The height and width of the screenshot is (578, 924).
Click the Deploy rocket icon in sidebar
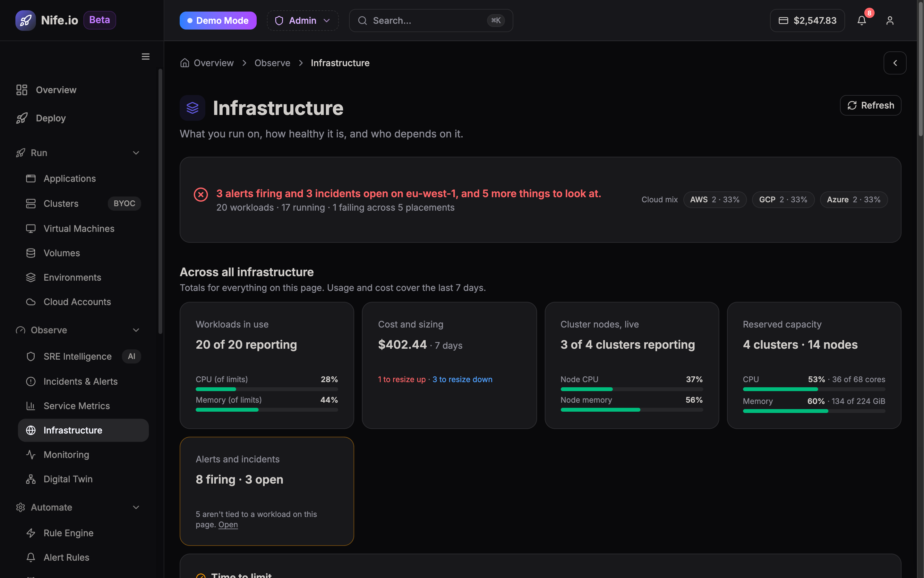(22, 118)
